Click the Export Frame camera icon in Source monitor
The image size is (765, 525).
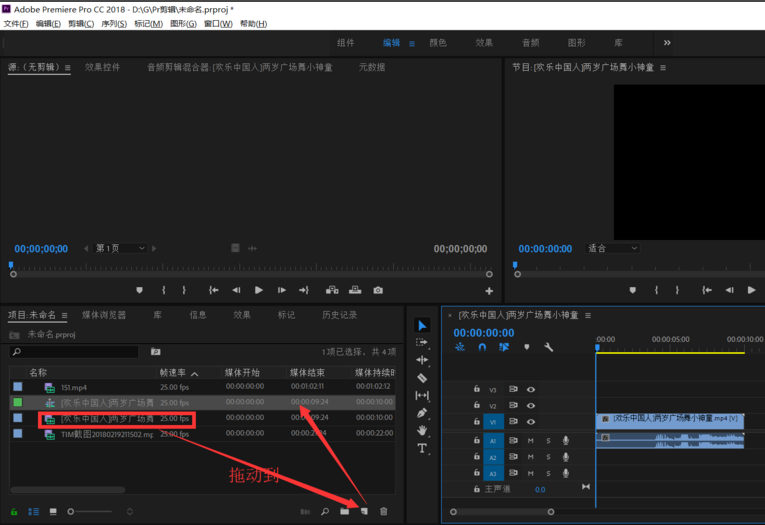(x=378, y=290)
